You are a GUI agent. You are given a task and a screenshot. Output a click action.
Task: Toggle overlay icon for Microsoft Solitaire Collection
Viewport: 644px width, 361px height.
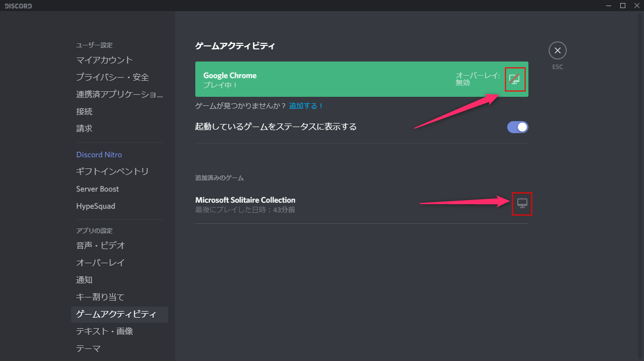(x=522, y=203)
